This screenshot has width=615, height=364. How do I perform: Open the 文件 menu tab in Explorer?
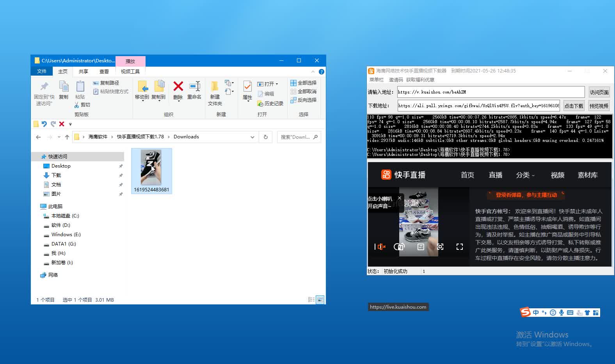point(42,71)
